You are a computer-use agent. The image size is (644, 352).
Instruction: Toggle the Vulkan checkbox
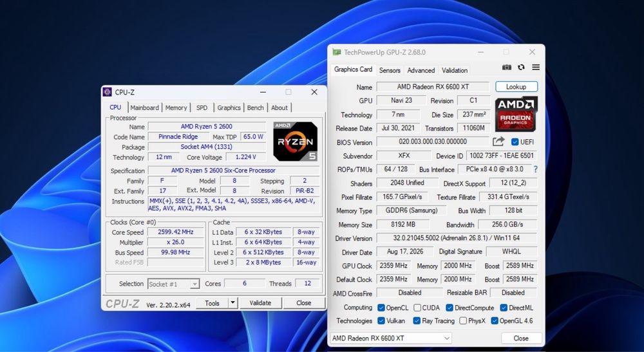pos(381,321)
